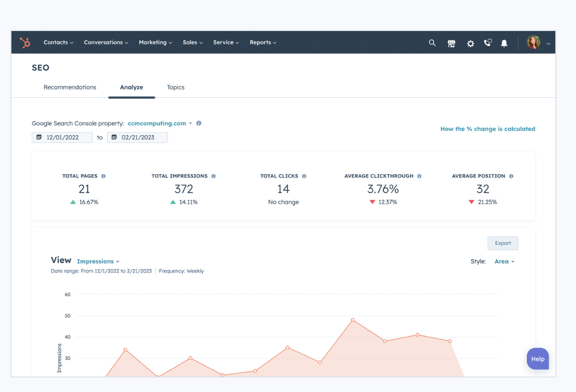576x392 pixels.
Task: Click the 32 average position value
Action: (483, 189)
